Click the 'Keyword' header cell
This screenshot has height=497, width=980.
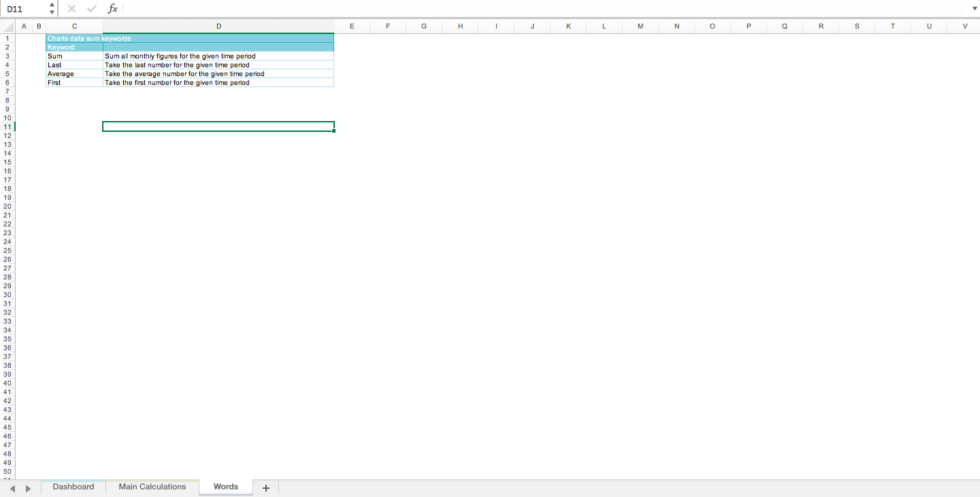[74, 48]
